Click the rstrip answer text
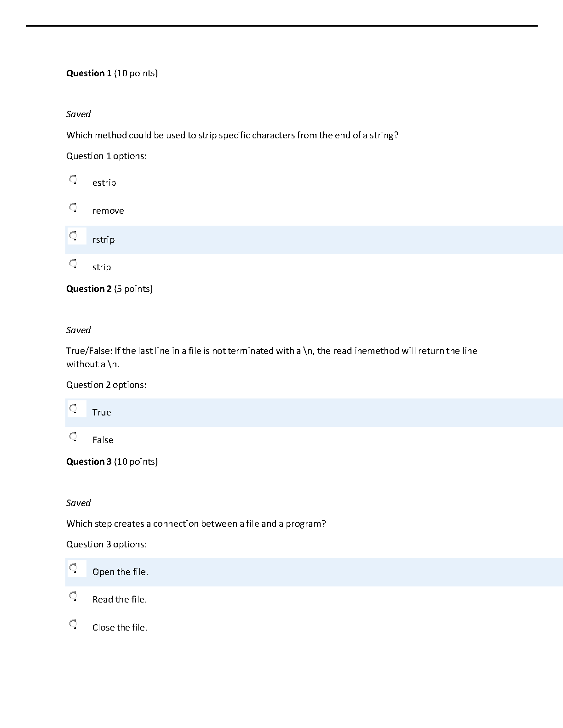The width and height of the screenshot is (563, 728). 103,240
